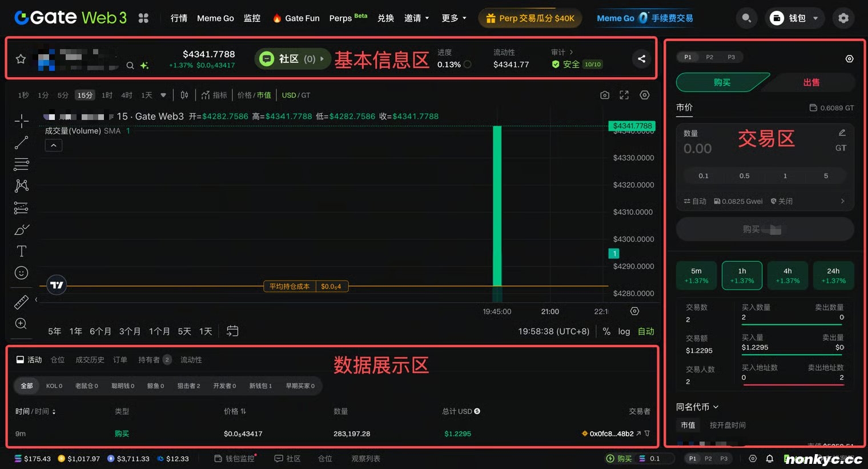Select the brush drawing tool

click(21, 230)
